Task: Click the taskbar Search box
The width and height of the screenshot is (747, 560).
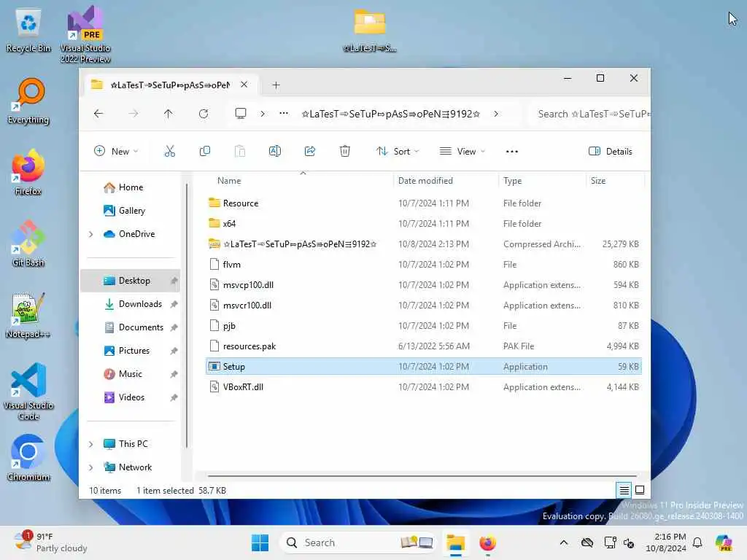Action: click(x=358, y=542)
